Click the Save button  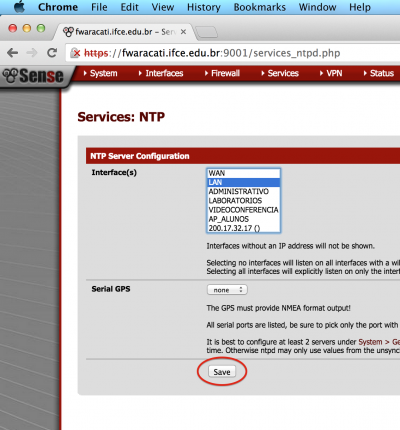coord(222,372)
